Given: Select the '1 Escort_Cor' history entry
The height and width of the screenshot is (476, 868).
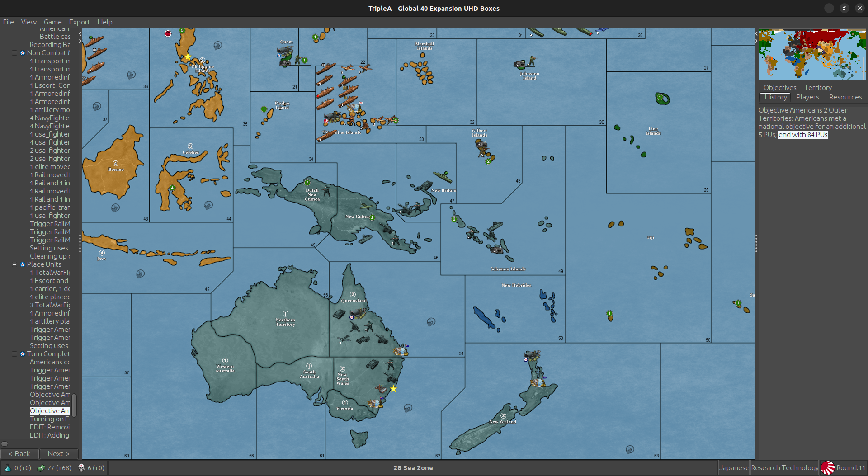Looking at the screenshot, I should point(50,85).
